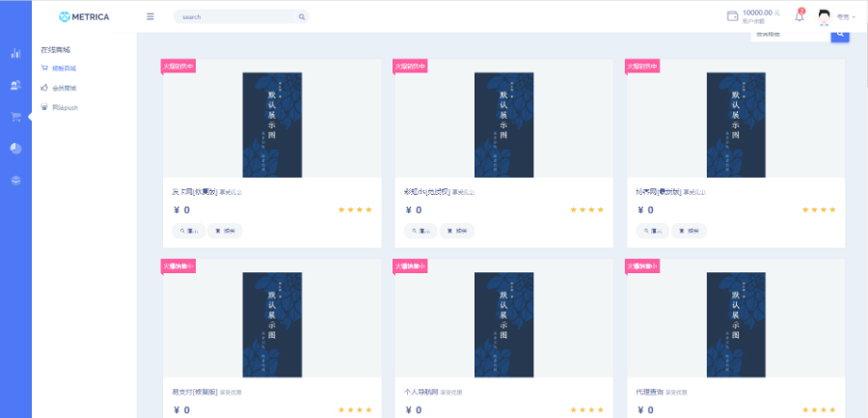Viewport: 868px width, 418px height.
Task: Open the 个人导航网 card cover image
Action: [x=504, y=325]
